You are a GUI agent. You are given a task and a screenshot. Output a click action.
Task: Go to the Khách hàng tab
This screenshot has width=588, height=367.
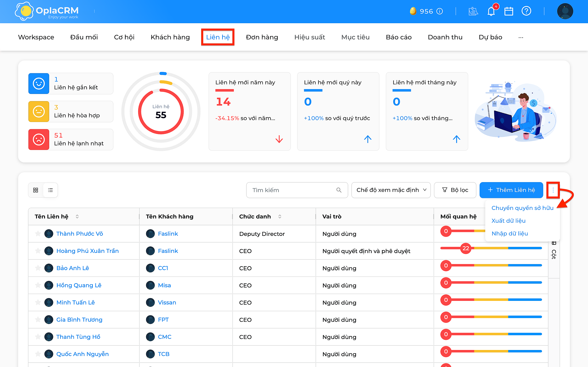coord(170,37)
